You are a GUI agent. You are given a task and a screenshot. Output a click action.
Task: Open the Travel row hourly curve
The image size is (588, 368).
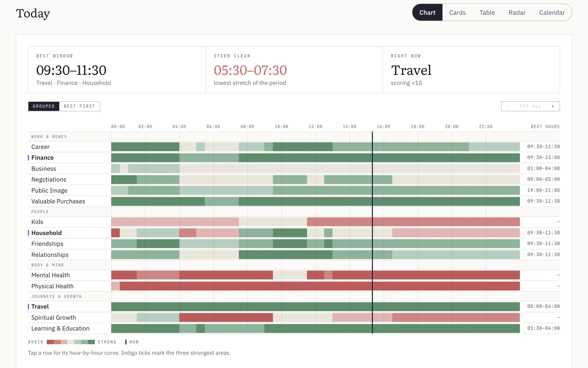pyautogui.click(x=294, y=306)
